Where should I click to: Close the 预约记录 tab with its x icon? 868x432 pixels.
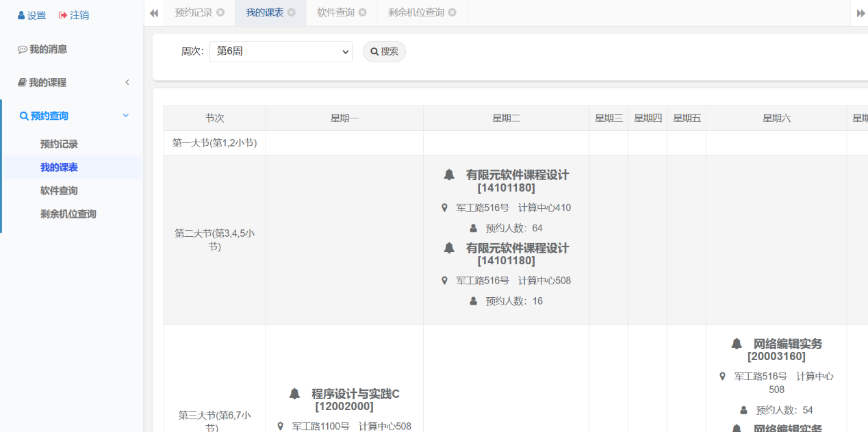point(220,12)
